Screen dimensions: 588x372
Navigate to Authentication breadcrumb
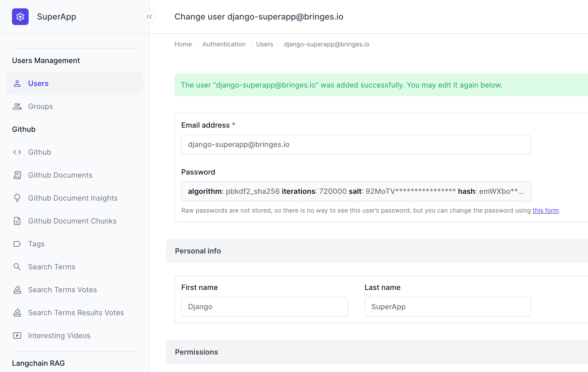[224, 44]
